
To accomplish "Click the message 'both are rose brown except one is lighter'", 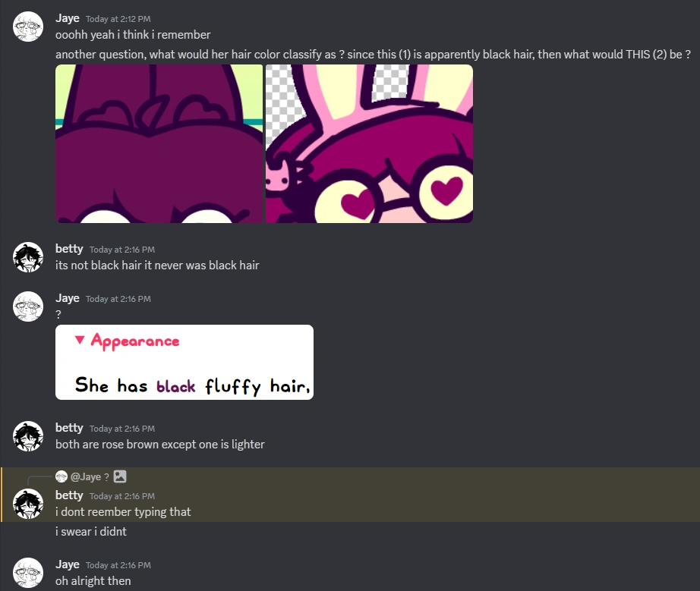I will 160,445.
